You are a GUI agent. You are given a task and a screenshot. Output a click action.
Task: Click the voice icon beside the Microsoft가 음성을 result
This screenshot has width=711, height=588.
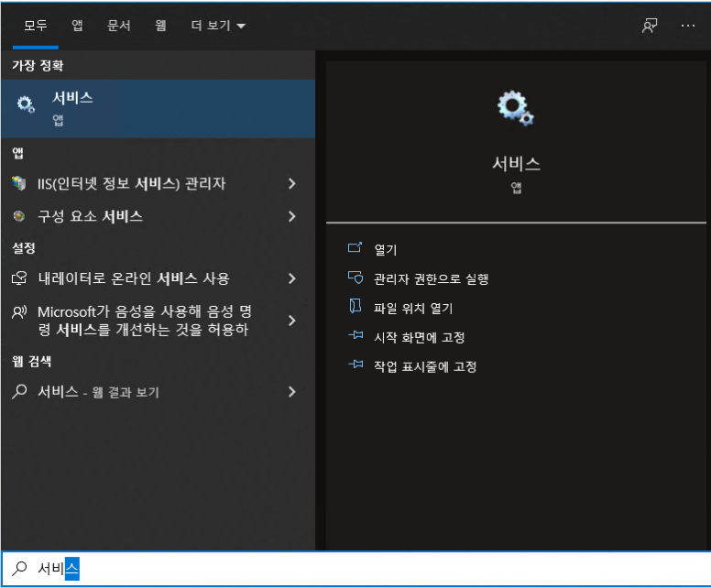[19, 312]
